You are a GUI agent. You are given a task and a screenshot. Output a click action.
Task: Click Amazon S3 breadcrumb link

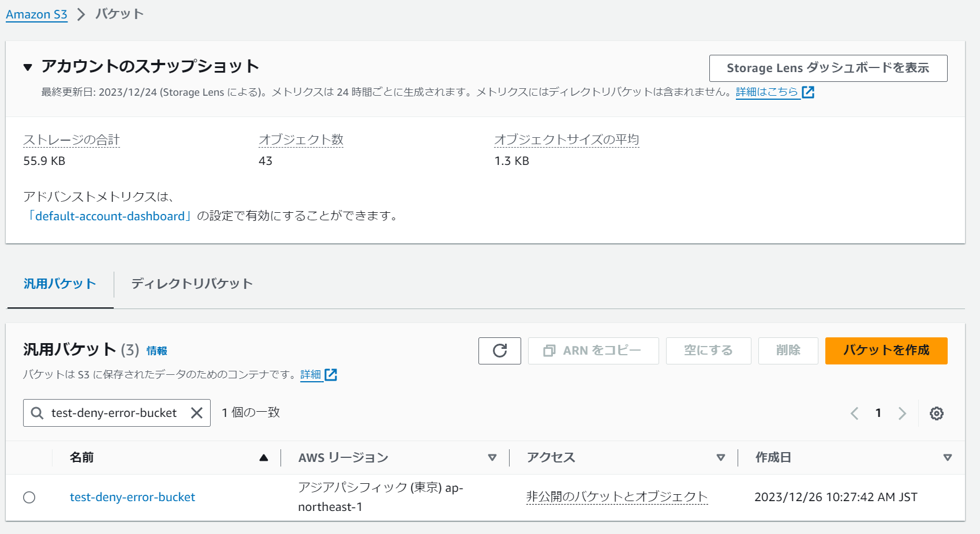click(36, 14)
